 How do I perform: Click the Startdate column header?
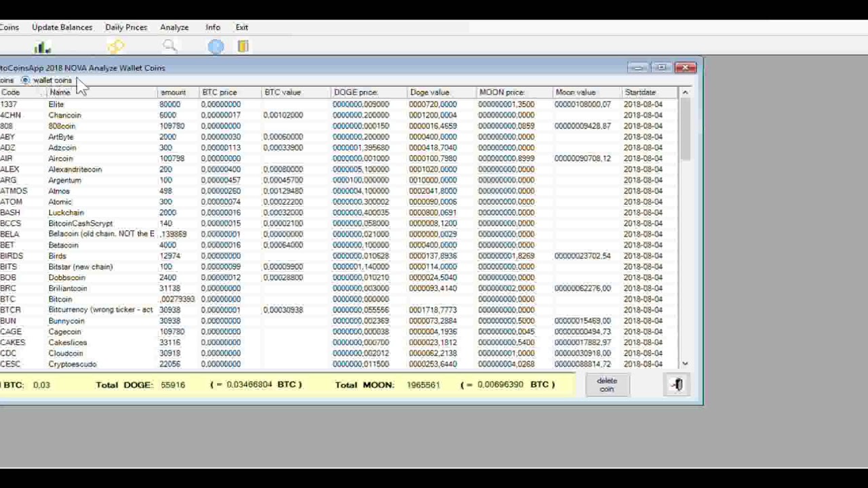point(650,92)
